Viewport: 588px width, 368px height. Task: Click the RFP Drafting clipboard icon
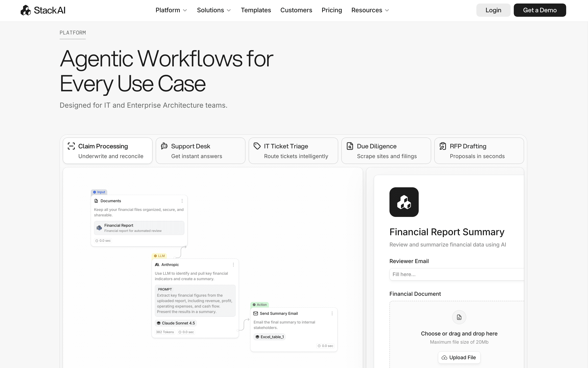(x=443, y=146)
